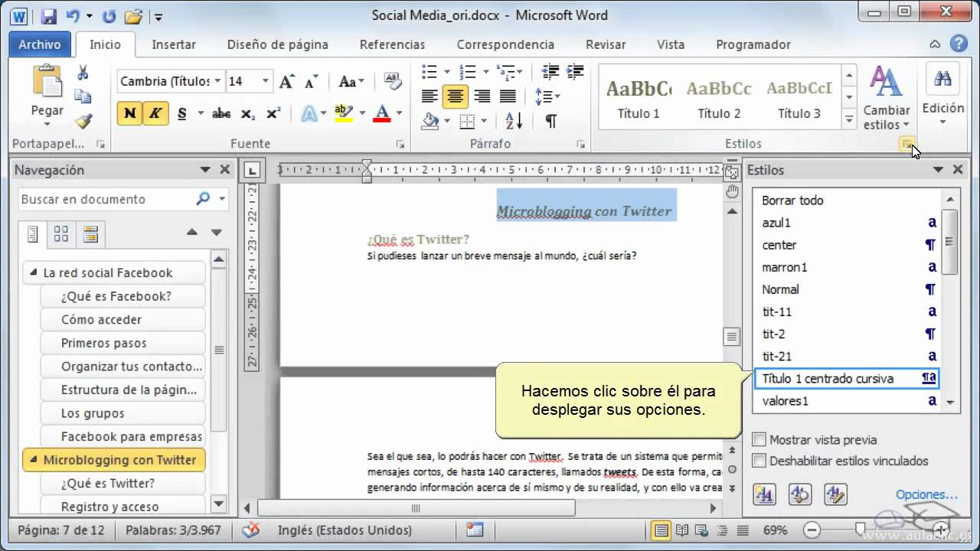
Task: Toggle Underline S formatting
Action: pos(181,114)
